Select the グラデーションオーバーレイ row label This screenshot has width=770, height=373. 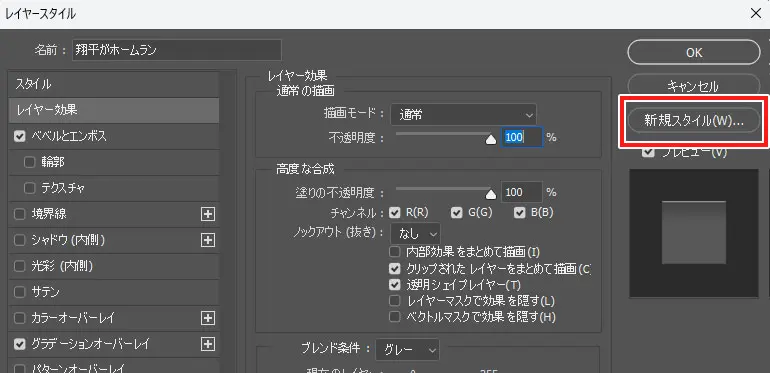click(x=90, y=344)
